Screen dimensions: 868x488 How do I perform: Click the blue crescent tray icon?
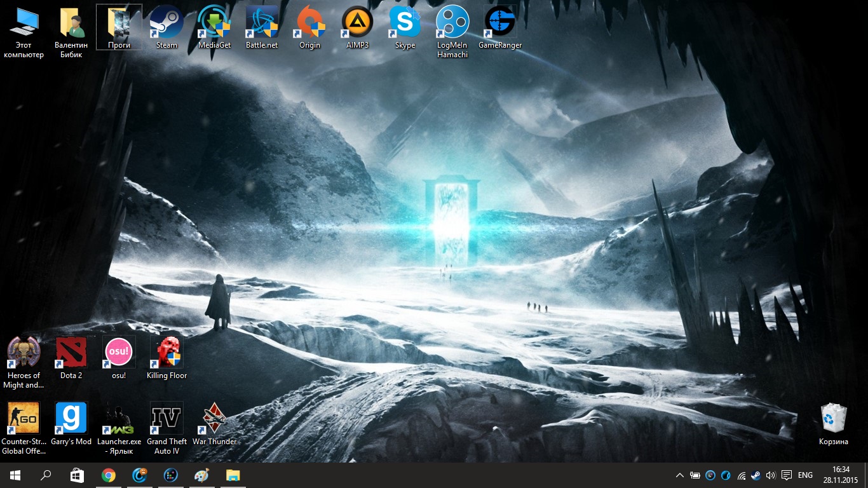725,475
